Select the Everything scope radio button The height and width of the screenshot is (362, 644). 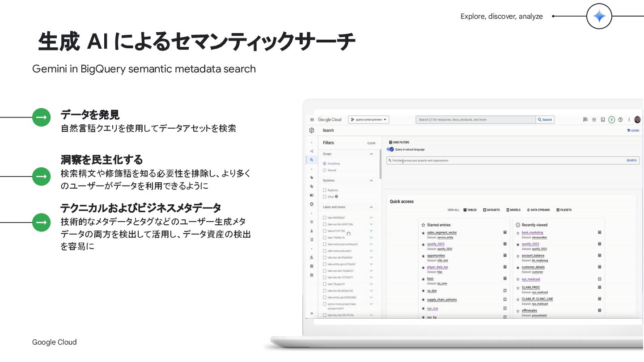click(325, 164)
